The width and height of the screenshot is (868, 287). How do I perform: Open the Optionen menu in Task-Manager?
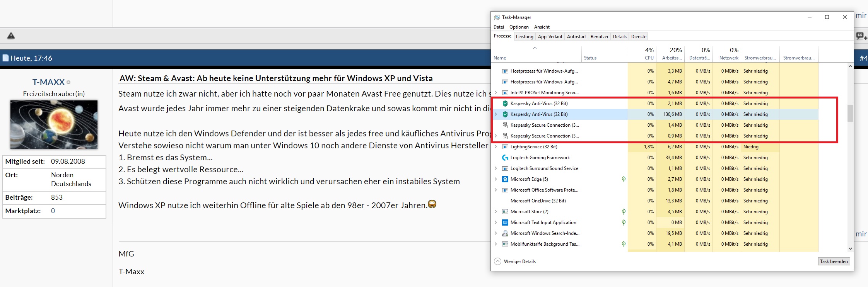519,27
